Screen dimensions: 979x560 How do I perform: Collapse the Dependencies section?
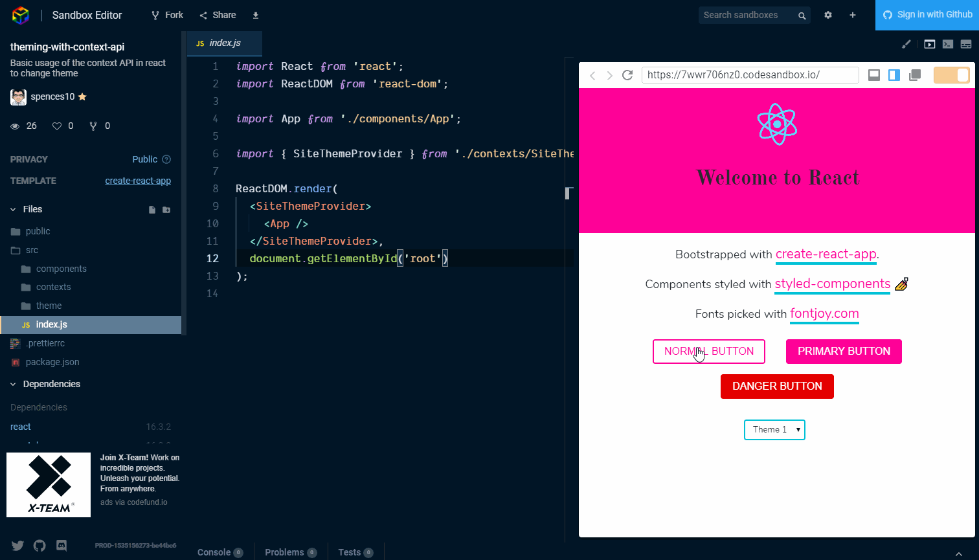pos(14,384)
